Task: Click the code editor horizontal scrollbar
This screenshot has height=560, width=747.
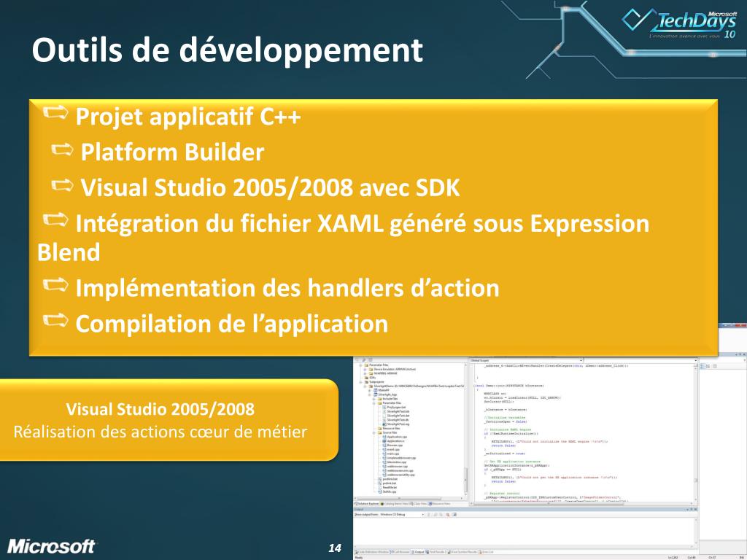Action: 581,503
